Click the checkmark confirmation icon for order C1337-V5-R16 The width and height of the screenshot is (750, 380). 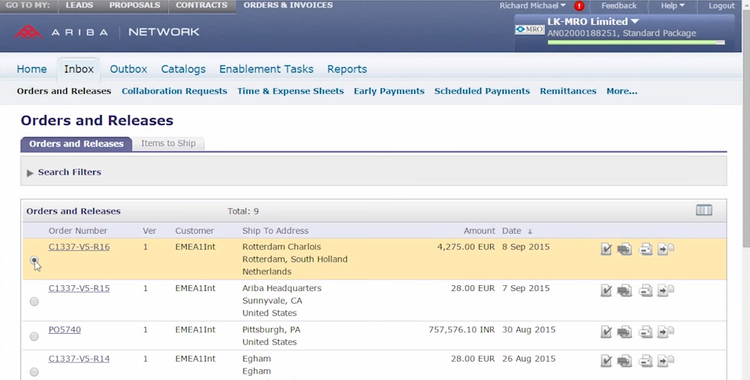606,249
